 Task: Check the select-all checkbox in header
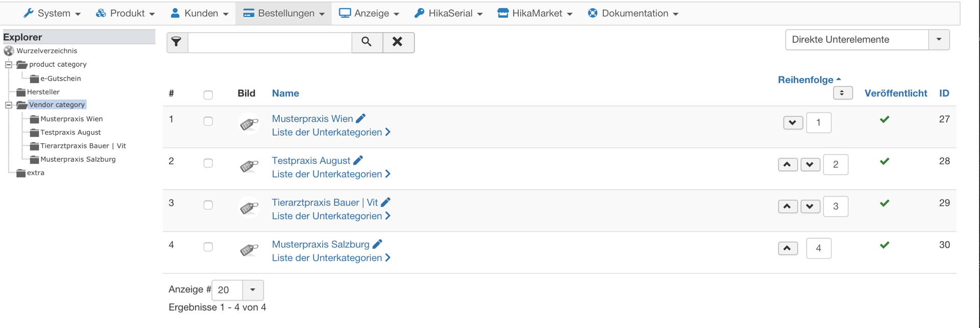pyautogui.click(x=208, y=95)
